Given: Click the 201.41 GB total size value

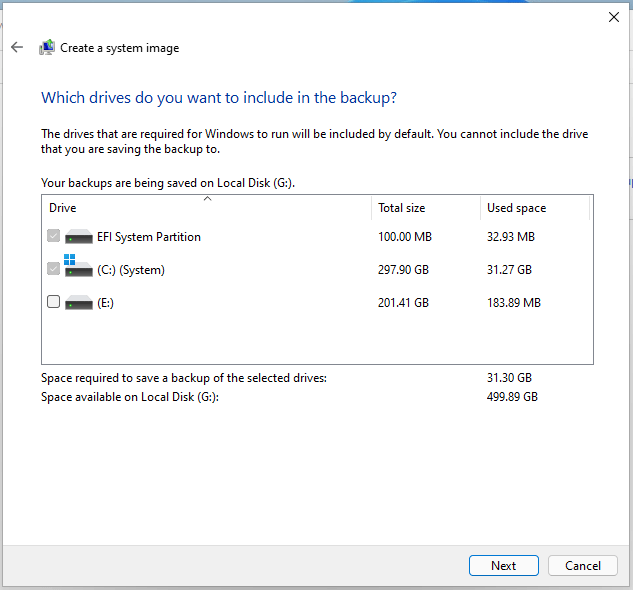Looking at the screenshot, I should click(x=403, y=303).
